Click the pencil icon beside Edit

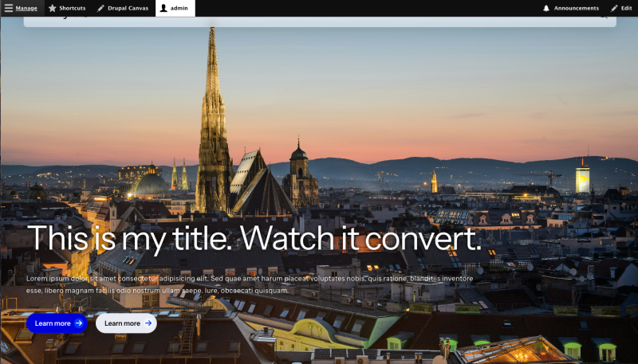614,8
